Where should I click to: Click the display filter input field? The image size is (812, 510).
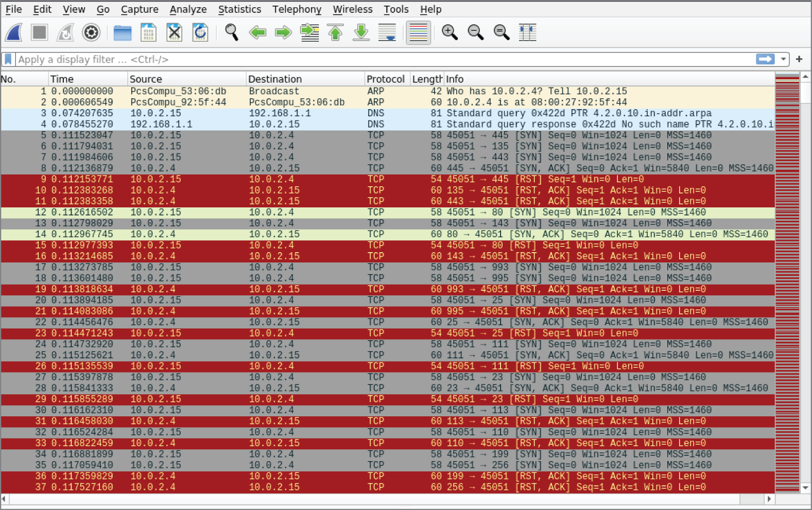(x=385, y=59)
